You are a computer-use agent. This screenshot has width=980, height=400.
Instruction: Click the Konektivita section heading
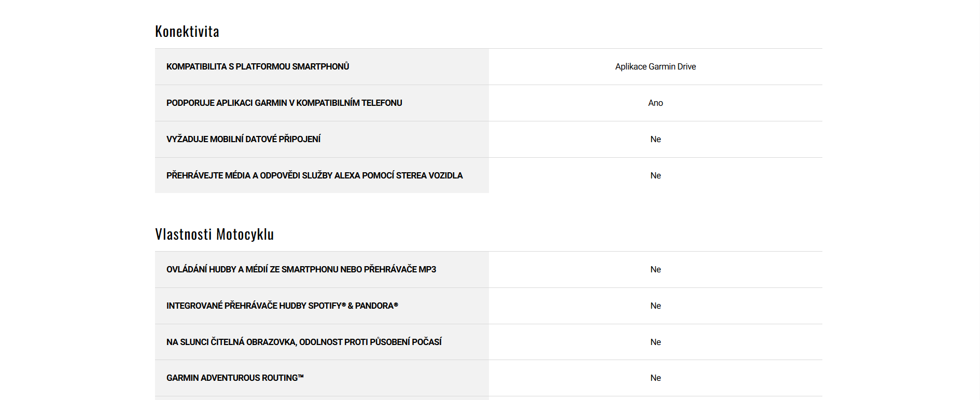[187, 32]
